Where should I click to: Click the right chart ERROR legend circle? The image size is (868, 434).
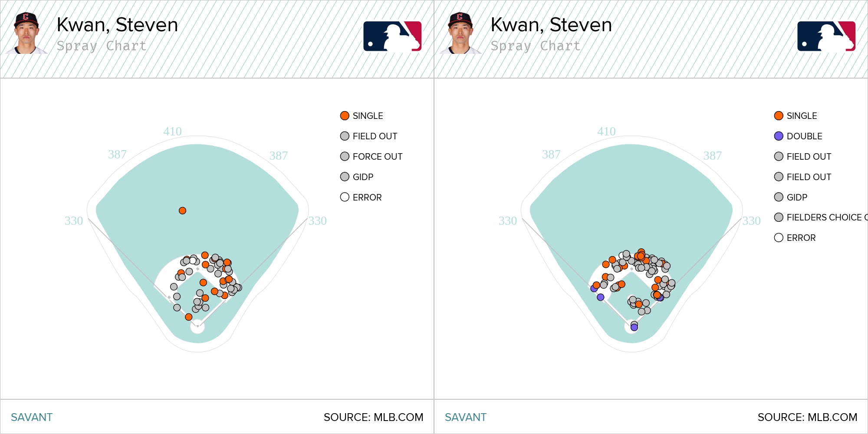[779, 238]
